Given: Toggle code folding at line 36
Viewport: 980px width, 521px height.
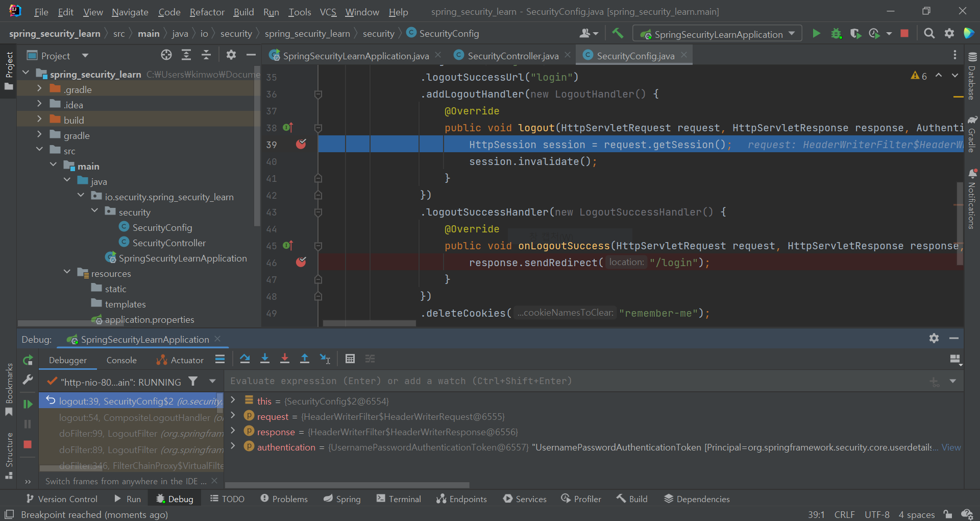Looking at the screenshot, I should [318, 94].
